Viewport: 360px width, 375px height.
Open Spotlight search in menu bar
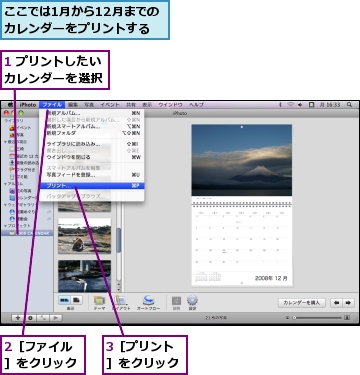tap(349, 105)
